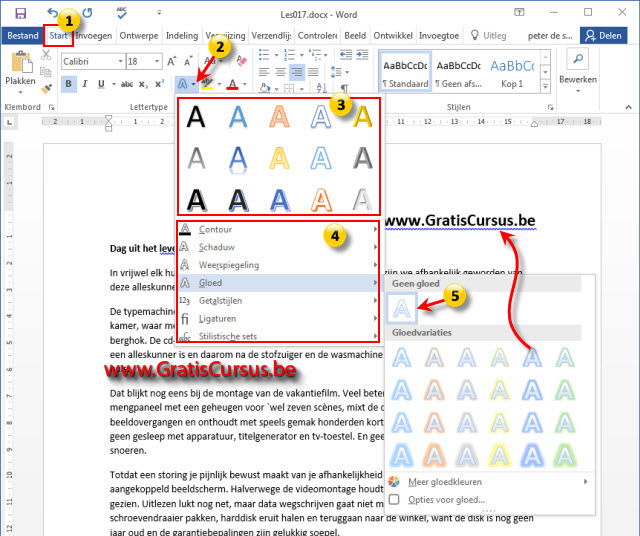640x536 pixels.
Task: Open the Contour menu entry
Action: [x=278, y=229]
